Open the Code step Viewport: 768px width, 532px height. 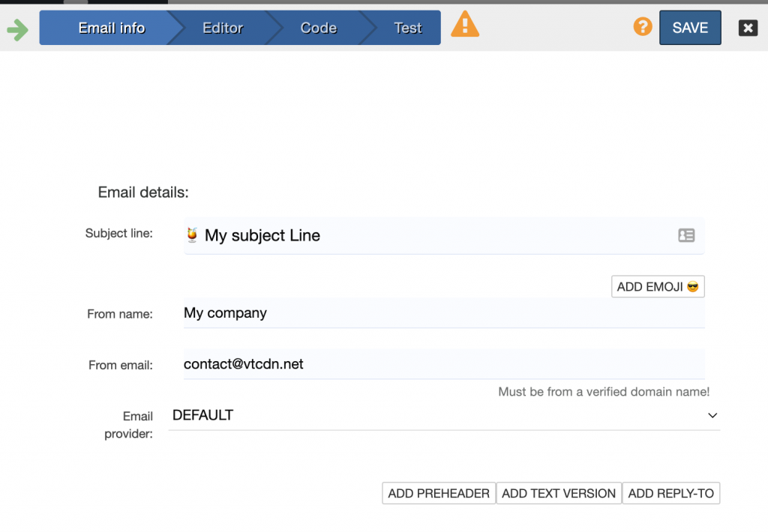318,28
